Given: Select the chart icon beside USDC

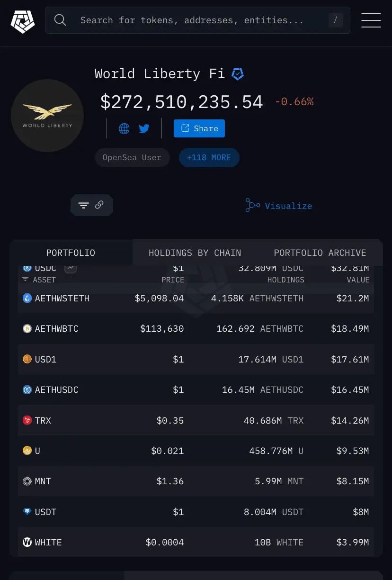Looking at the screenshot, I should (x=71, y=268).
